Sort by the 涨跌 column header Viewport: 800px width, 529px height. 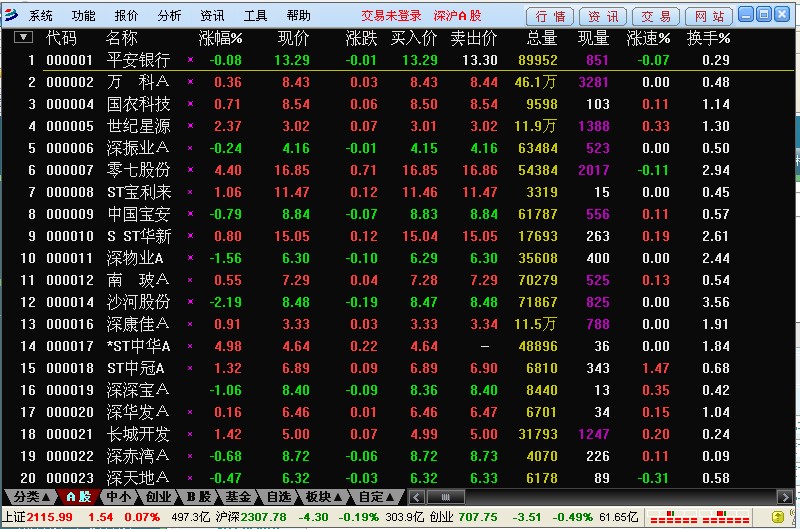(x=361, y=38)
